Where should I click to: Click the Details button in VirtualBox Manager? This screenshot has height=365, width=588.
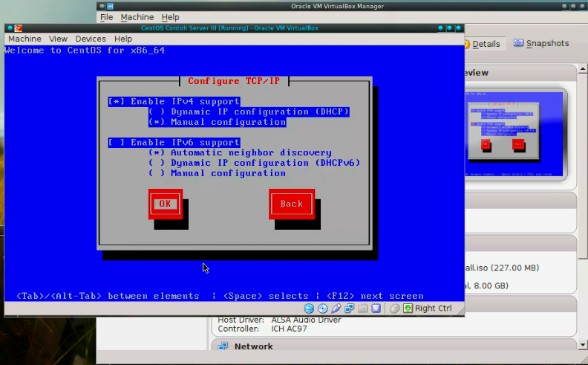[484, 44]
